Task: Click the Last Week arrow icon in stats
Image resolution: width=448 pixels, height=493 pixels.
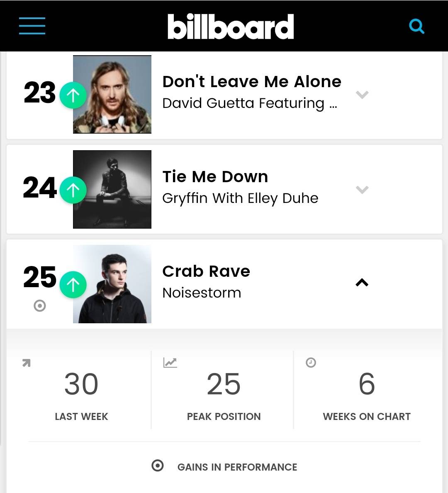Action: pyautogui.click(x=26, y=363)
